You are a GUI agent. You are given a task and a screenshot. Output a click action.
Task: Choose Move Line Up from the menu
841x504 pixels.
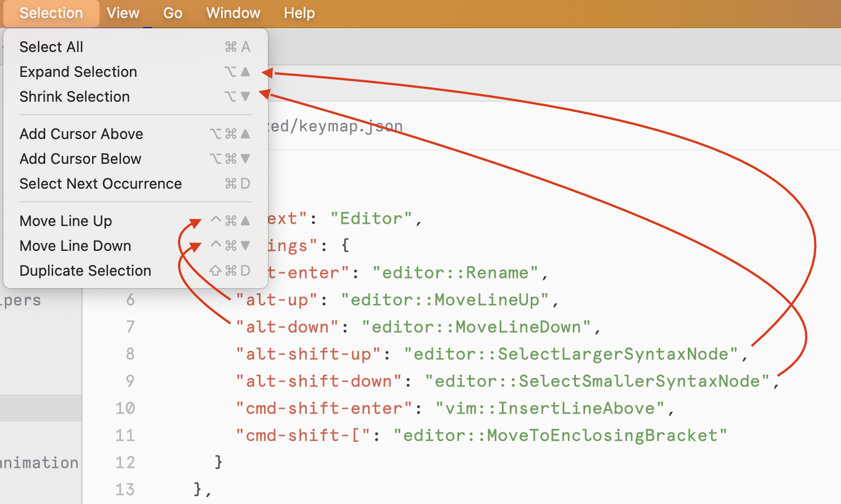click(66, 220)
